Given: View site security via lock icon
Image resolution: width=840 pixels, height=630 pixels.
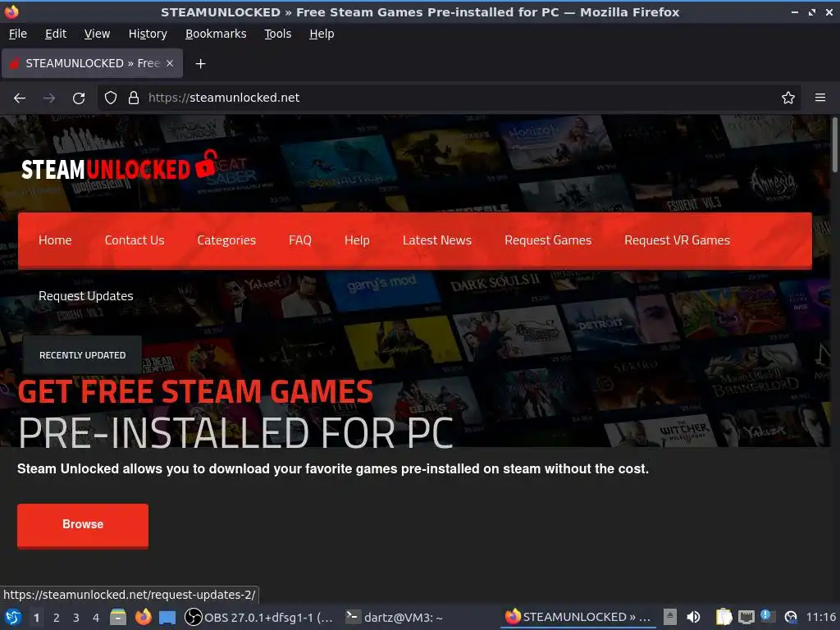Looking at the screenshot, I should pos(134,98).
